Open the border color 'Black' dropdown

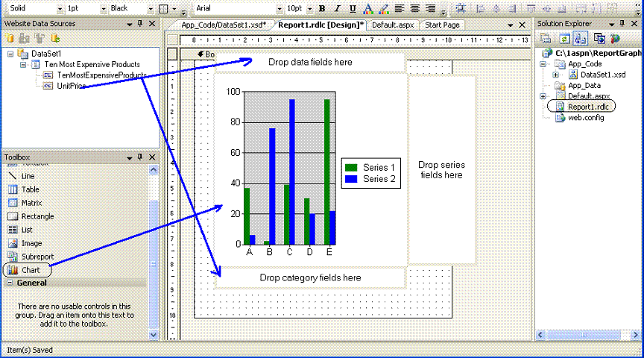[x=151, y=9]
